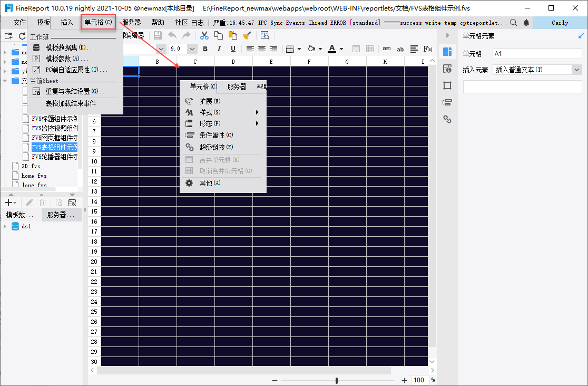Click the Insert Formula F(x) icon
The image size is (588, 386).
tap(428, 49)
